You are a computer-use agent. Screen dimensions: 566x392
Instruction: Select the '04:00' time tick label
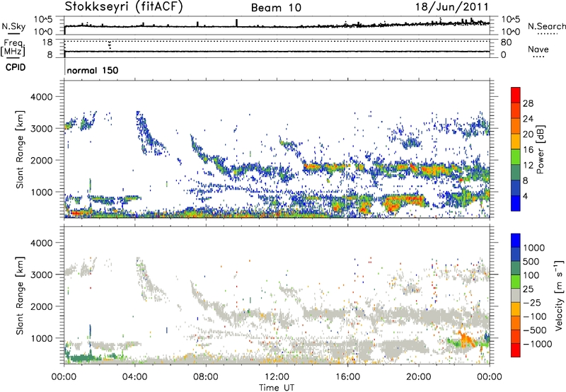134,377
